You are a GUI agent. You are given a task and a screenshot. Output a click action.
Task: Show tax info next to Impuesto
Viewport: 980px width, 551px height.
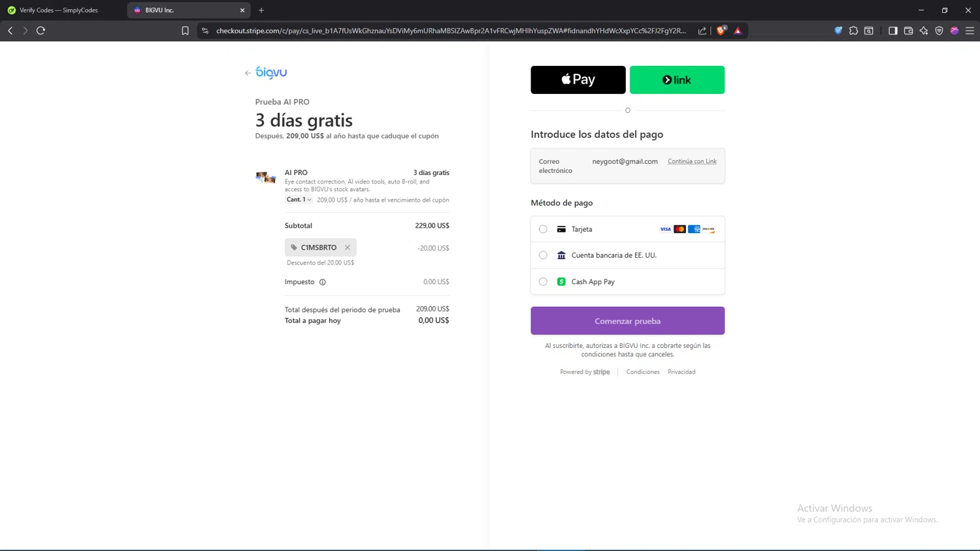coord(322,282)
